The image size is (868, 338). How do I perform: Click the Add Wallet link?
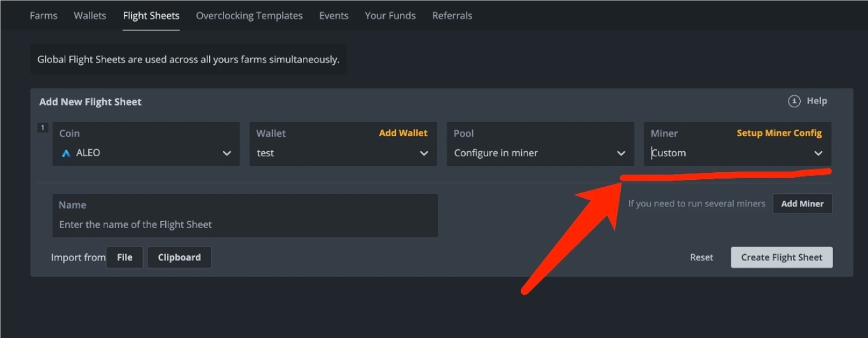403,133
